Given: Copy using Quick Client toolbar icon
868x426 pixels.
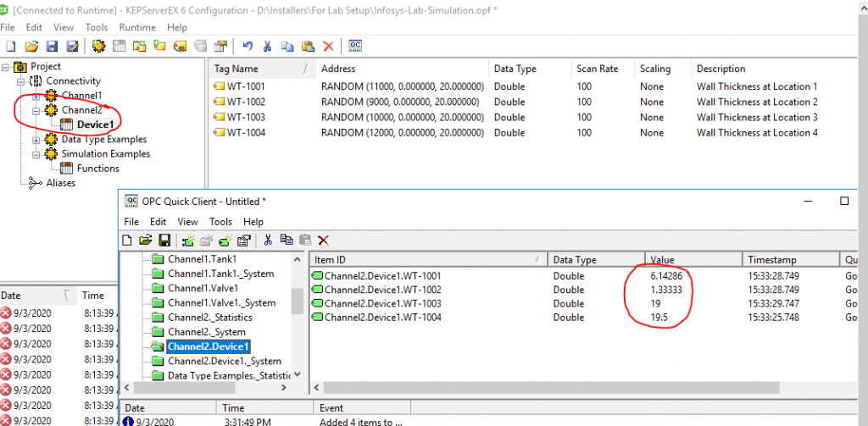Looking at the screenshot, I should tap(287, 241).
